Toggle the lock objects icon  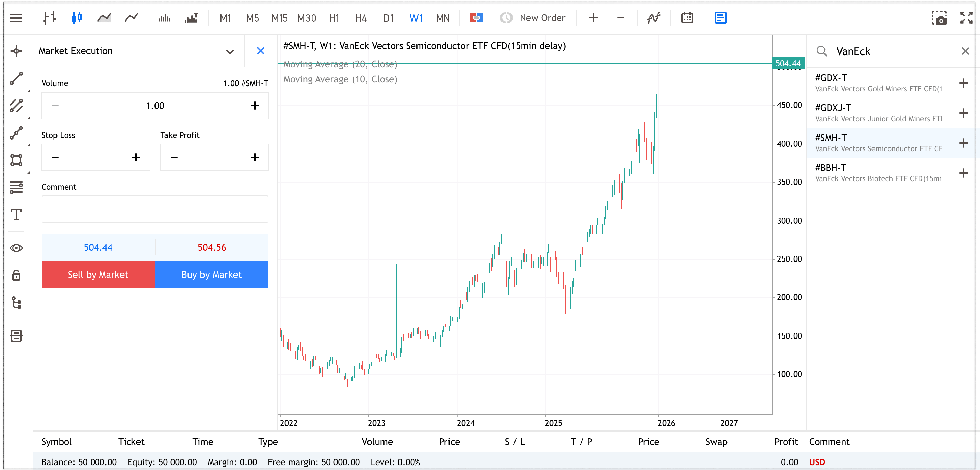pyautogui.click(x=16, y=275)
